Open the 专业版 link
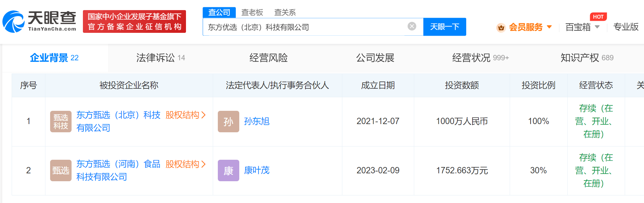The image size is (644, 203). 626,27
